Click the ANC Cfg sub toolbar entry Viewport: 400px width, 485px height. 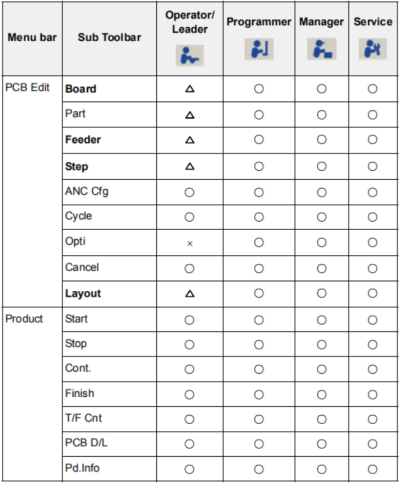pos(87,191)
